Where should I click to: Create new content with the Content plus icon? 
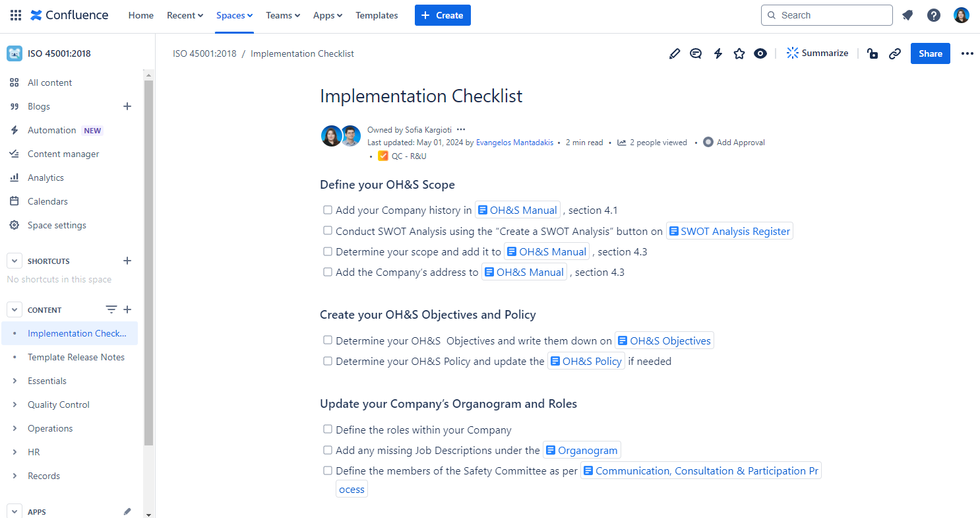click(x=128, y=309)
